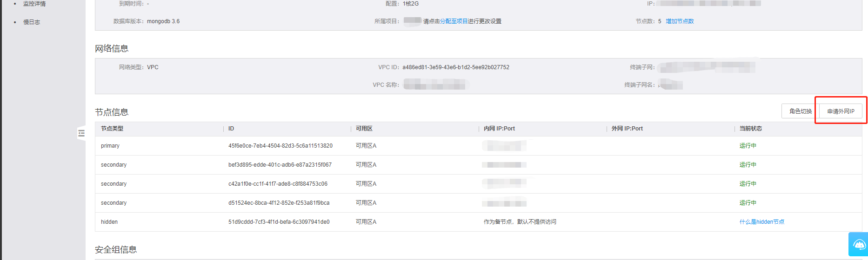The image size is (868, 260).
Task: Open the 什么是hidden节点 help link
Action: [761, 222]
